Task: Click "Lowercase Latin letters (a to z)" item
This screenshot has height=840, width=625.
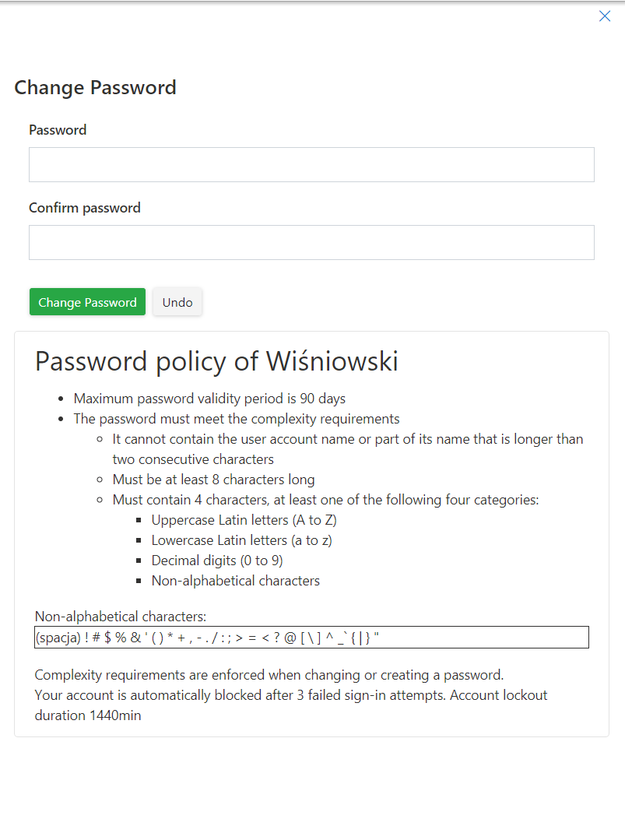Action: pos(241,540)
